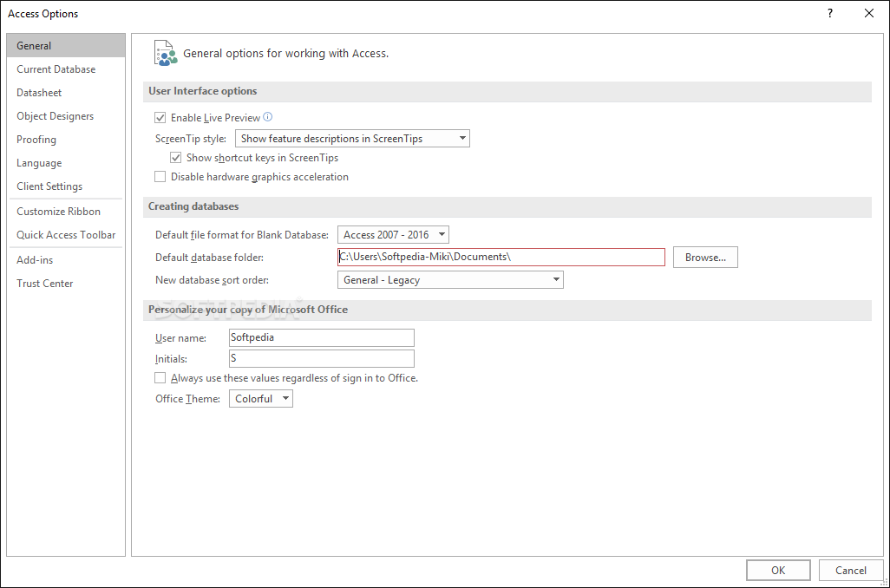
Task: Open Quick Access Toolbar settings
Action: (66, 234)
